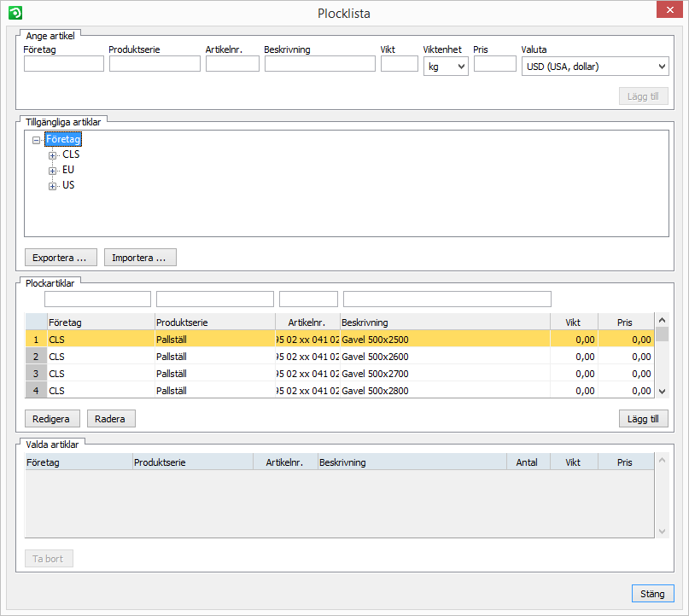
Task: Close the Plocklista dialog window
Action: [x=669, y=9]
